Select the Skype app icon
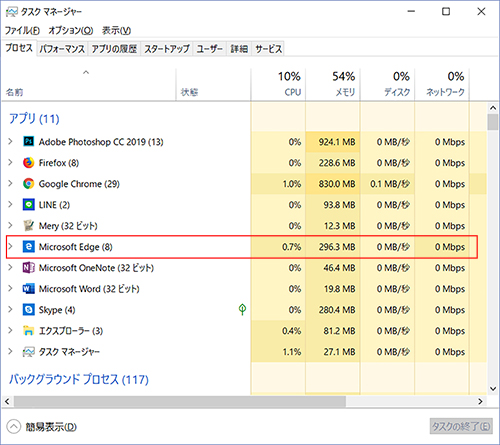 [x=28, y=310]
